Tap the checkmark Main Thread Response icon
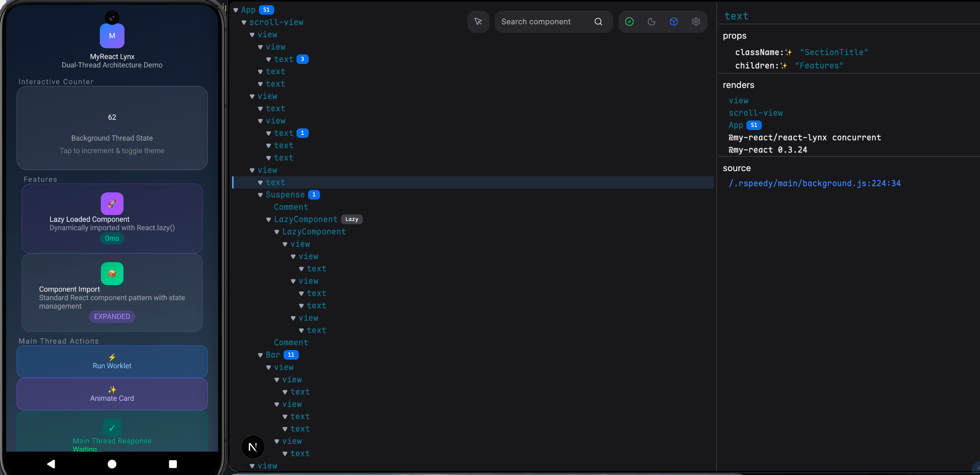980x475 pixels. pyautogui.click(x=112, y=428)
